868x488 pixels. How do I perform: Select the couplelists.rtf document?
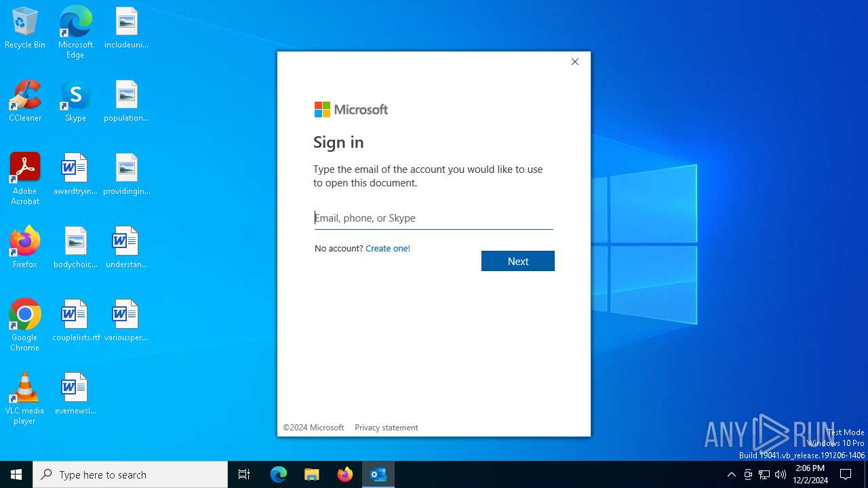pos(75,321)
